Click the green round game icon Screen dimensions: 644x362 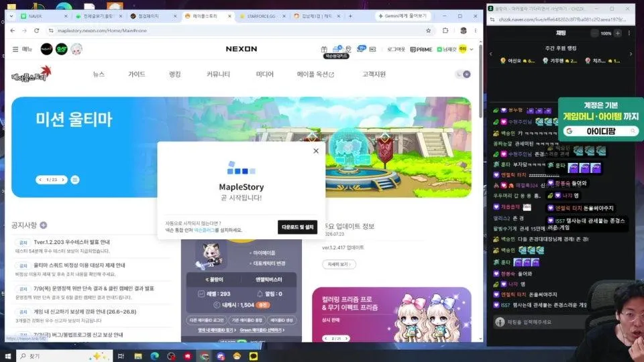tap(62, 49)
